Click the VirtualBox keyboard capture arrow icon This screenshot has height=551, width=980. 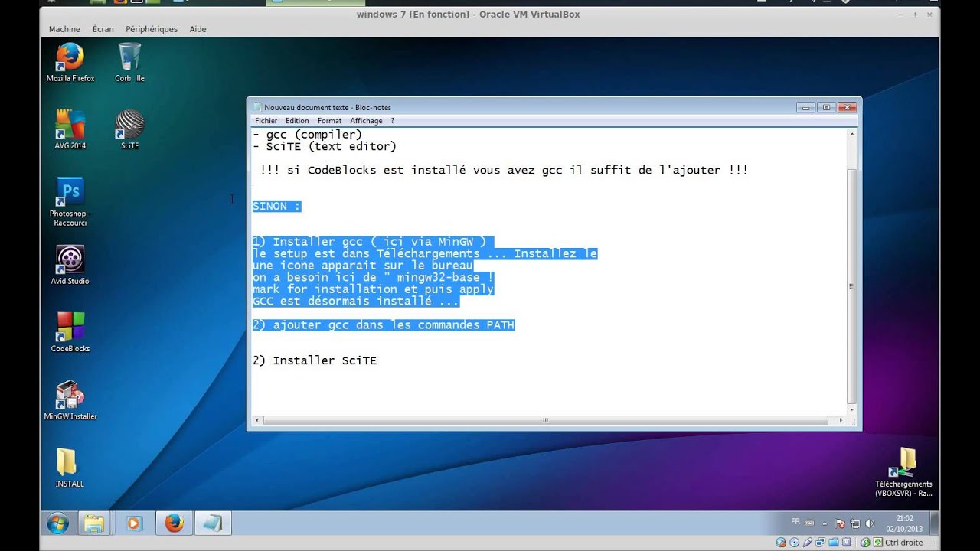pyautogui.click(x=878, y=543)
